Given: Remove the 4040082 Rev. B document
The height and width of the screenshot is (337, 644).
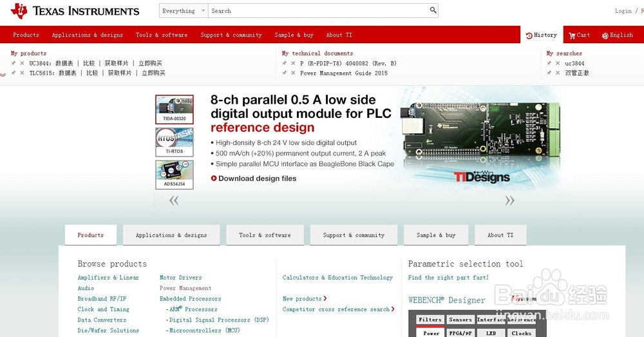Looking at the screenshot, I should tap(293, 63).
